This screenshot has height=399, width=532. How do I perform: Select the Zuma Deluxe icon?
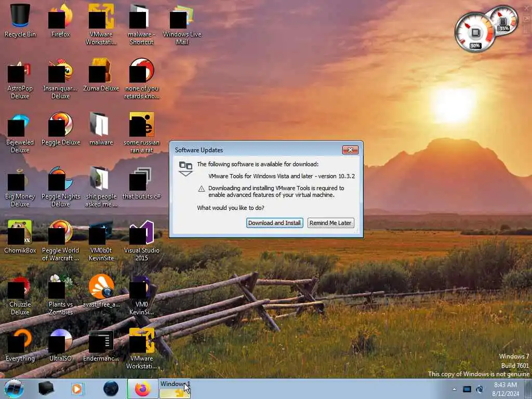click(101, 75)
